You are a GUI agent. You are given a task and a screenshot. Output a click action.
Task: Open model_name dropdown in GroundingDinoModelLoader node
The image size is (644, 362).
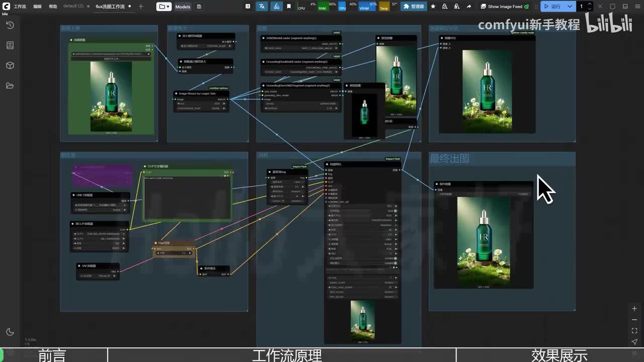point(300,72)
